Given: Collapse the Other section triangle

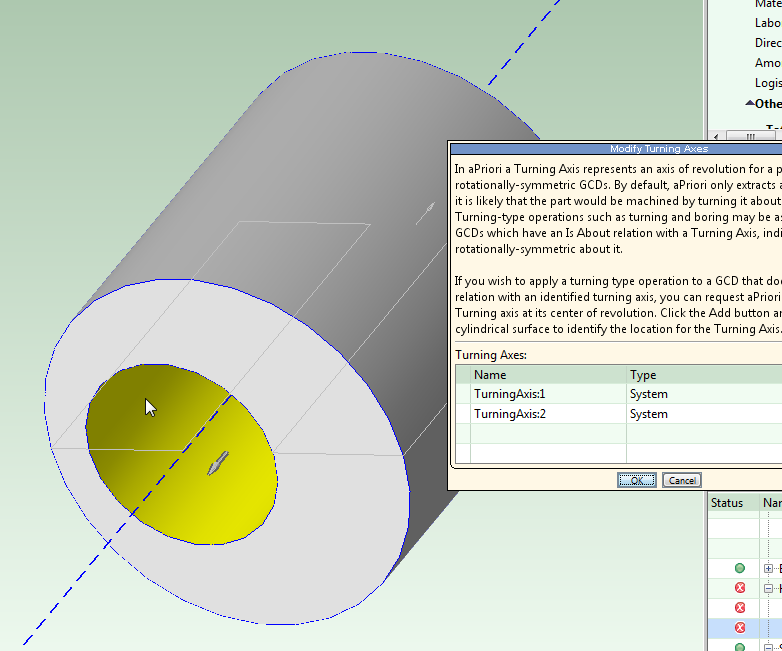Looking at the screenshot, I should pos(749,103).
